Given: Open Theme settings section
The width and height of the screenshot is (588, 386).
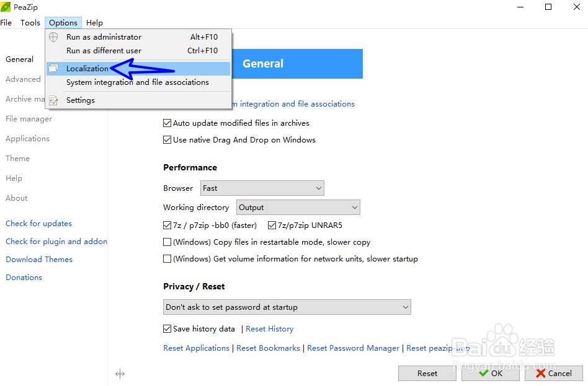Looking at the screenshot, I should [17, 159].
